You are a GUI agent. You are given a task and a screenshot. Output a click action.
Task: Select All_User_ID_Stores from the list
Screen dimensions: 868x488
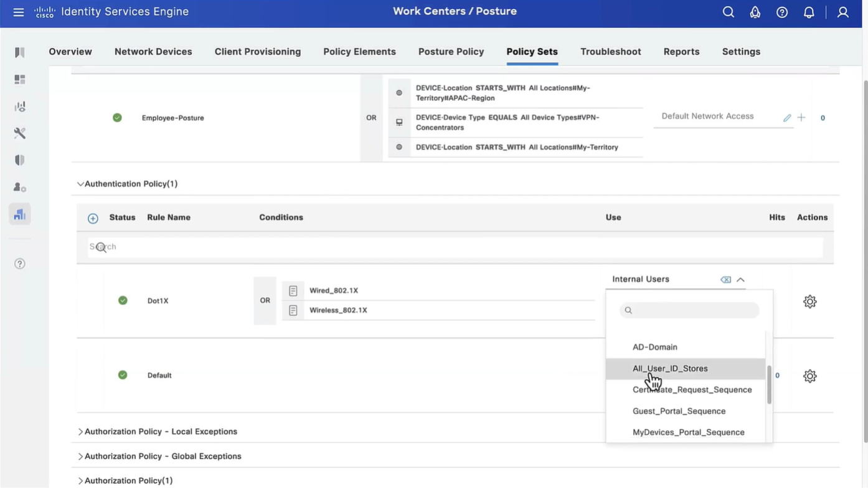coord(670,368)
